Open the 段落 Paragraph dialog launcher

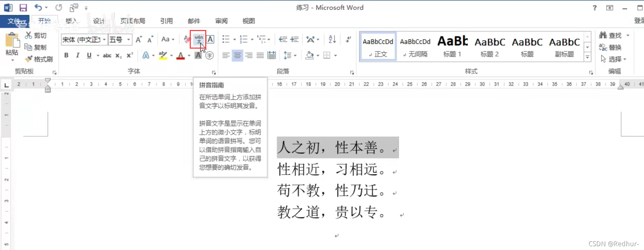tap(352, 72)
